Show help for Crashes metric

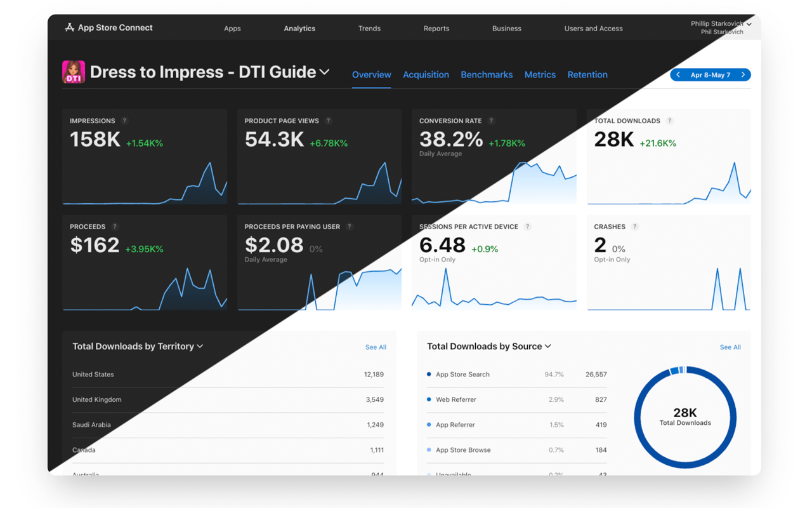coord(635,227)
